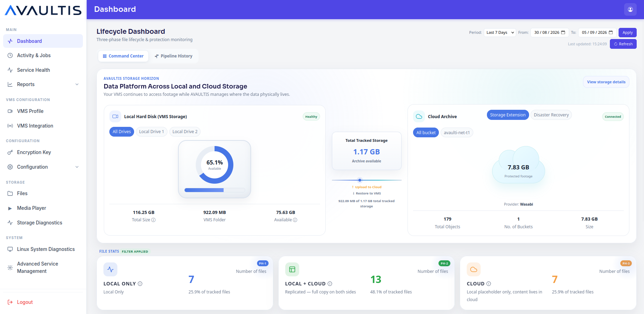This screenshot has height=314, width=644.
Task: Select the avaulti-net-t1 bucket pill
Action: pos(457,133)
